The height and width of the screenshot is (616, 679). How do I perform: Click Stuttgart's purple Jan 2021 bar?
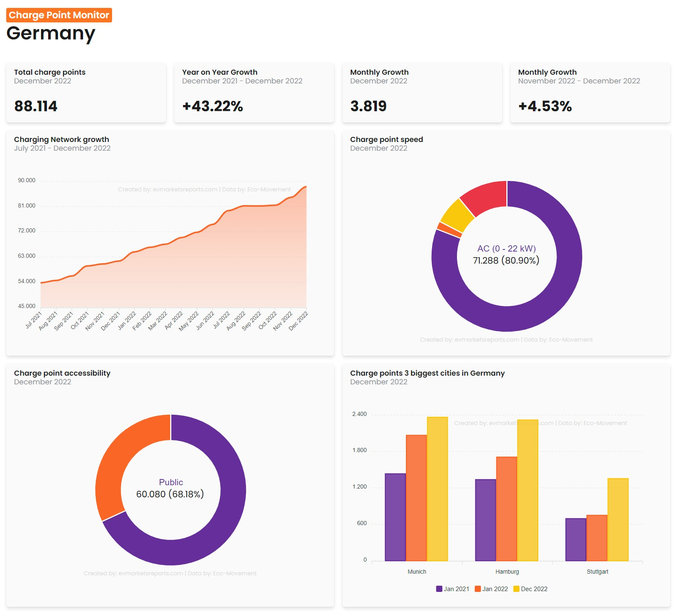pyautogui.click(x=576, y=540)
